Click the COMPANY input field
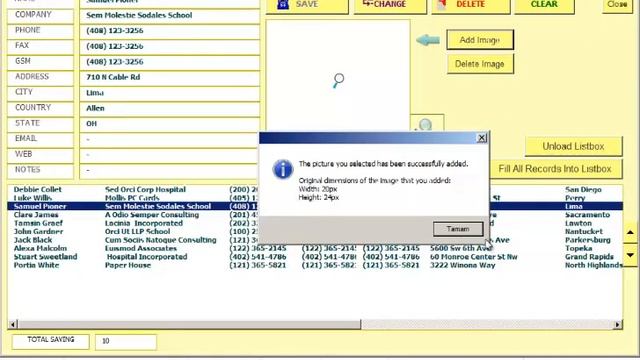Image resolution: width=640 pixels, height=360 pixels. coord(170,16)
